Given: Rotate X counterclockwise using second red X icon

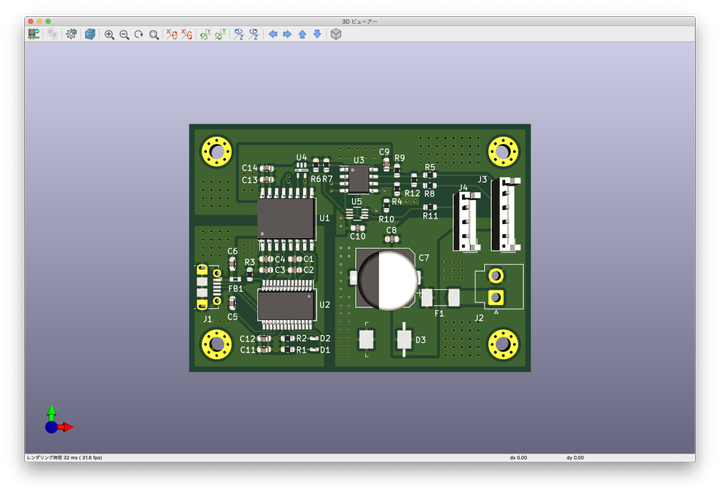Looking at the screenshot, I should point(187,34).
